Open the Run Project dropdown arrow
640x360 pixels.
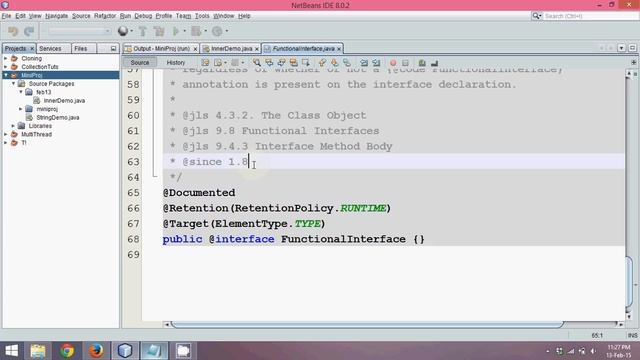coord(184,31)
